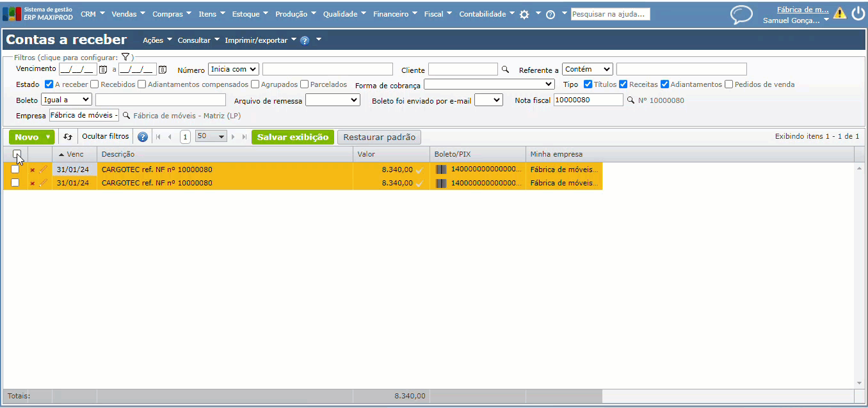Screen dimensions: 868x408
Task: Click the yellow warning alert icon
Action: (839, 13)
